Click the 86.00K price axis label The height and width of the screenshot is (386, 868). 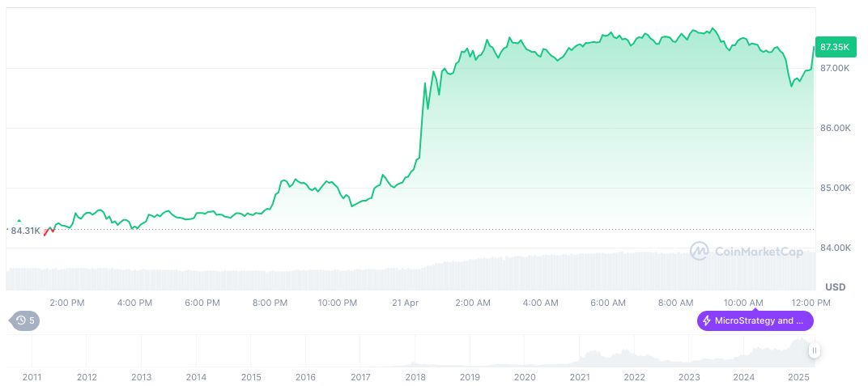pyautogui.click(x=835, y=128)
